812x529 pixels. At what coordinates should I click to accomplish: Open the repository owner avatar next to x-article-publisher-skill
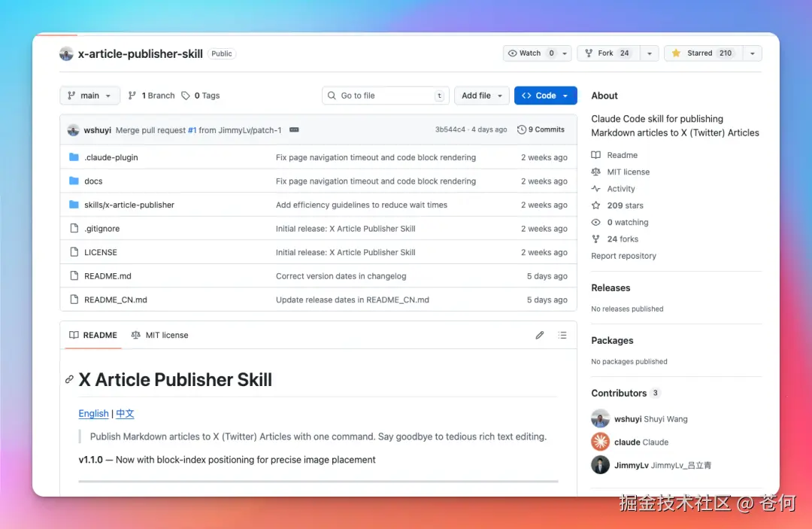pos(66,53)
